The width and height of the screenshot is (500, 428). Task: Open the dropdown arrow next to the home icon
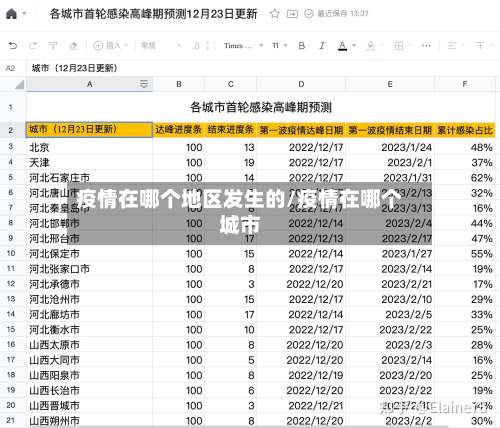pos(24,14)
